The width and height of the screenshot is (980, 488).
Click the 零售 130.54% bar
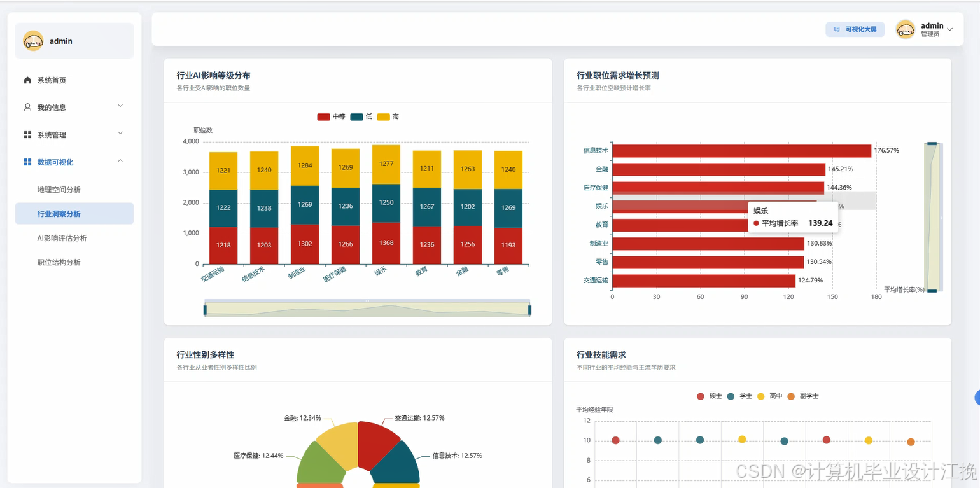708,262
